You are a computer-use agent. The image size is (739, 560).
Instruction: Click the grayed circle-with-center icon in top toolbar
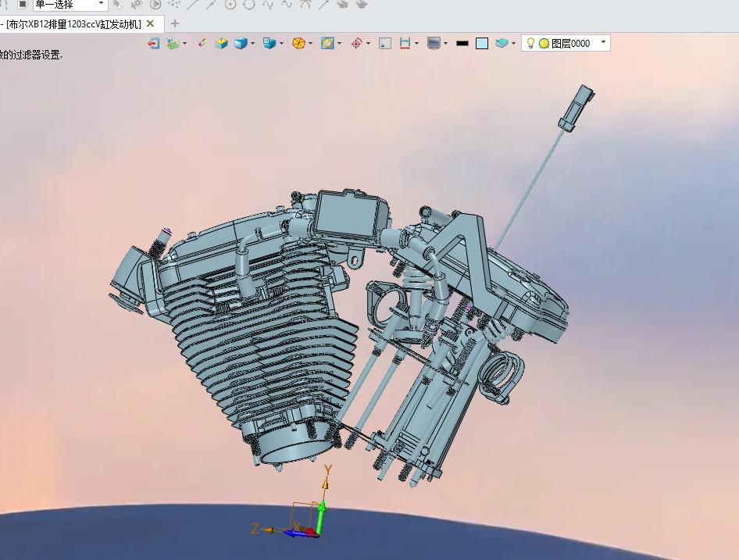pyautogui.click(x=230, y=5)
